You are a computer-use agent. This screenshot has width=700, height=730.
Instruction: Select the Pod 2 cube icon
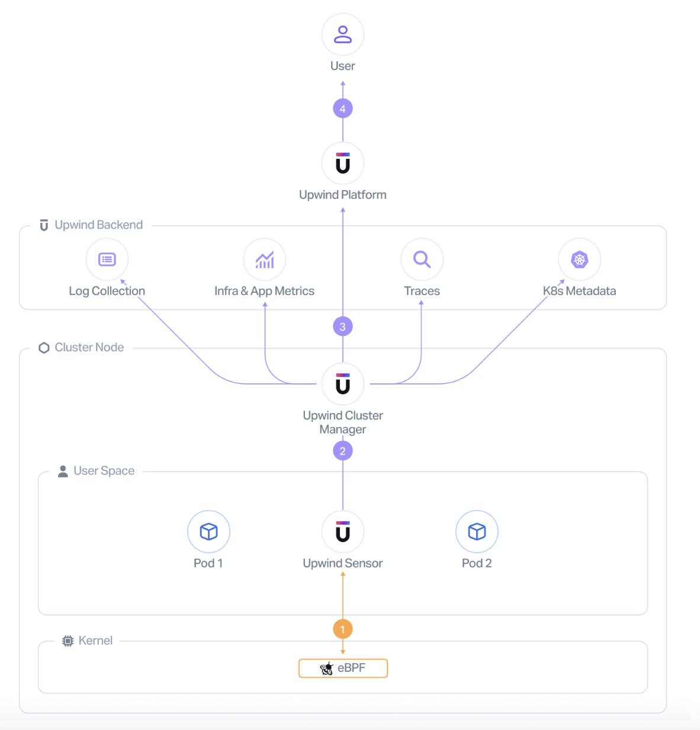477,532
